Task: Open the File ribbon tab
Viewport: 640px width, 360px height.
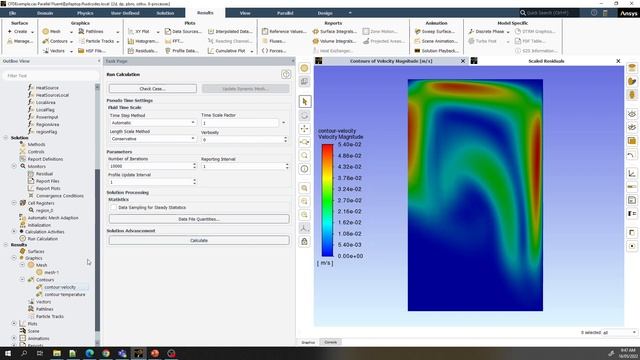Action: coord(12,13)
